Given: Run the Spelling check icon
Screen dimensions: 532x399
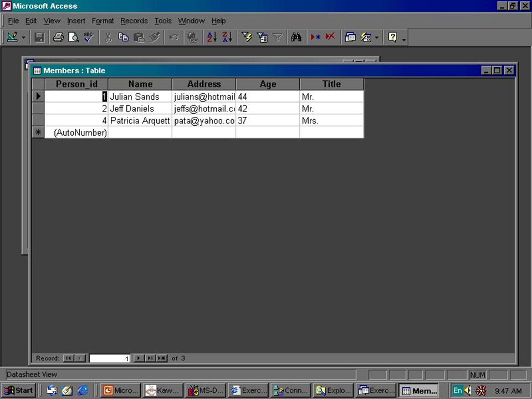Looking at the screenshot, I should (89, 37).
